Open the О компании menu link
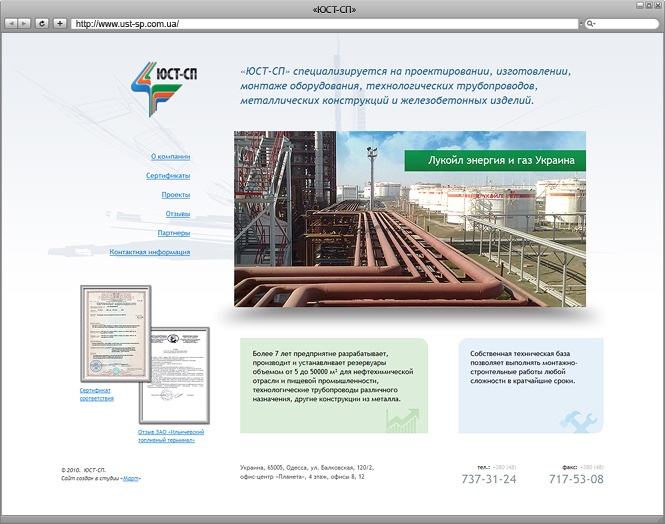Viewport: 665px width, 524px height. coord(170,156)
